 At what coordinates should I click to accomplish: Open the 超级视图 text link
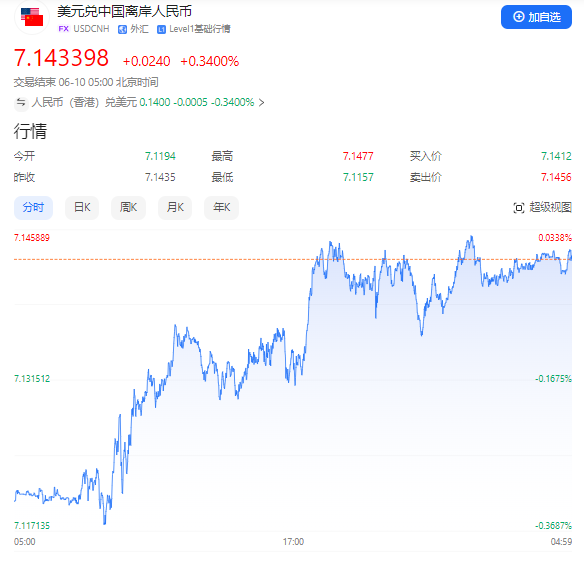[550, 207]
